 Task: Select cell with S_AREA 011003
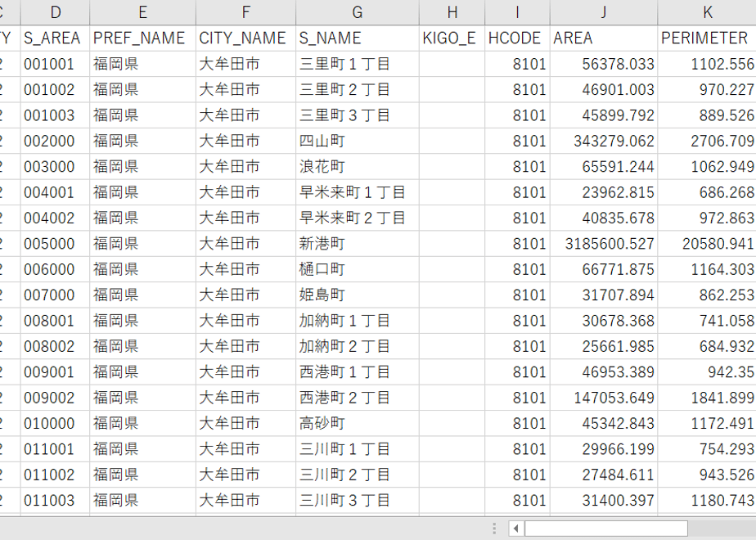[x=55, y=500]
